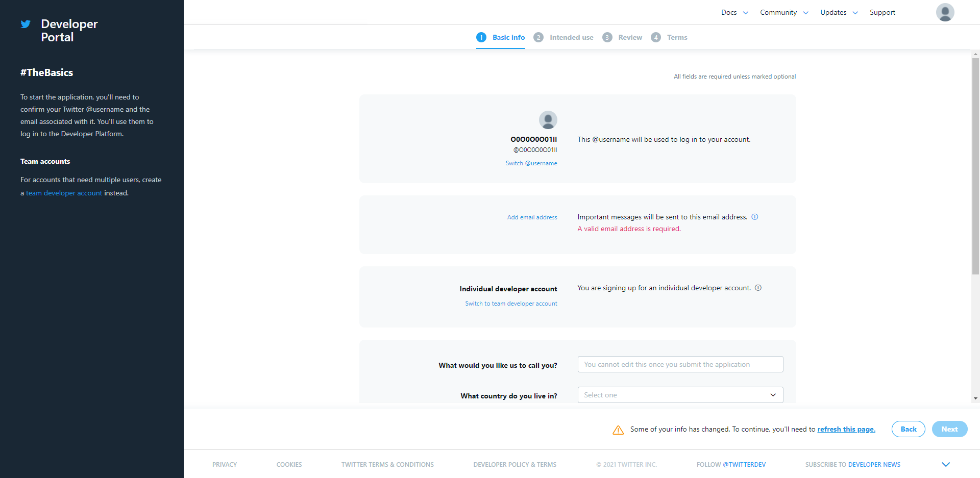Click the info icon beside individual developer account
Screen dimensions: 980x478
[x=758, y=288]
